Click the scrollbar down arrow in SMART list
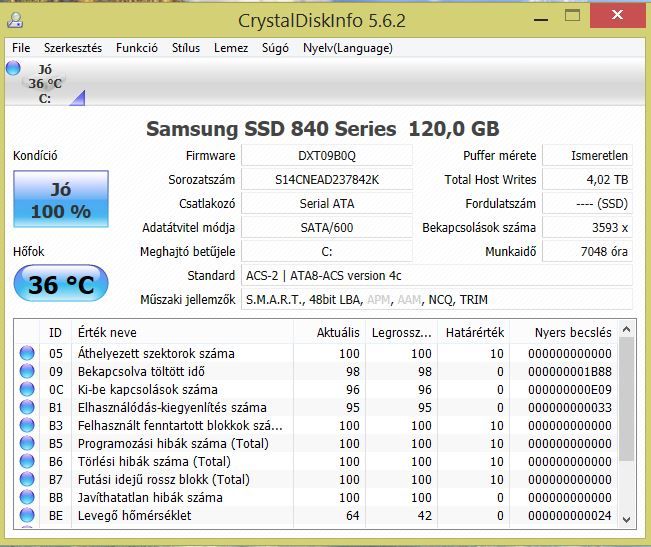 click(627, 520)
